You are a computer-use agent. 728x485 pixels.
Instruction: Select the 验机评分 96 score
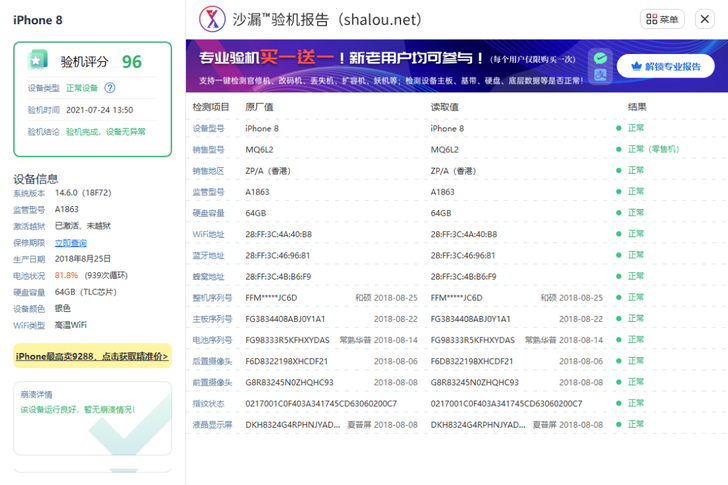tap(132, 62)
